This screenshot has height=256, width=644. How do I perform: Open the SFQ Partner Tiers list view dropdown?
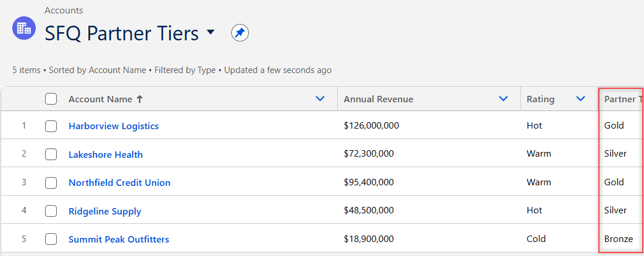tap(210, 32)
